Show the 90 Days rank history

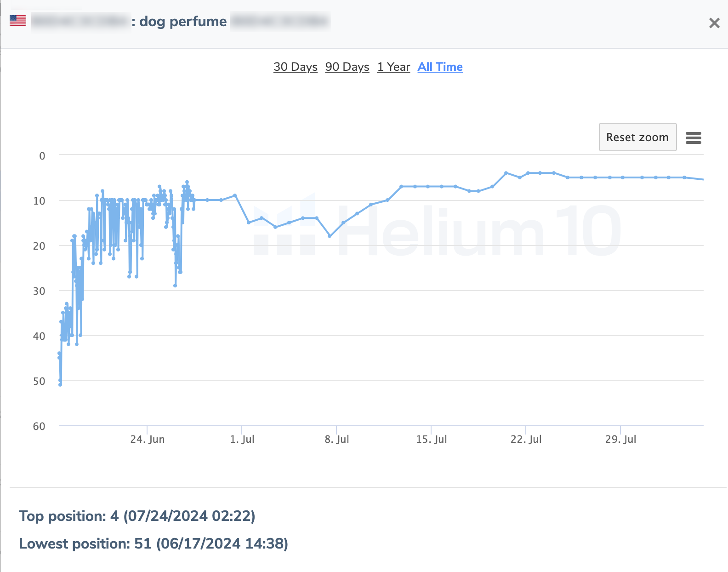[347, 67]
